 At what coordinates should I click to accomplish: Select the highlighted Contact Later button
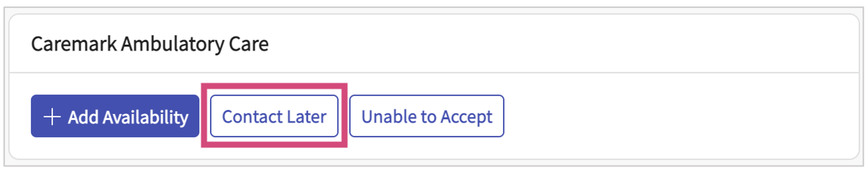point(274,116)
